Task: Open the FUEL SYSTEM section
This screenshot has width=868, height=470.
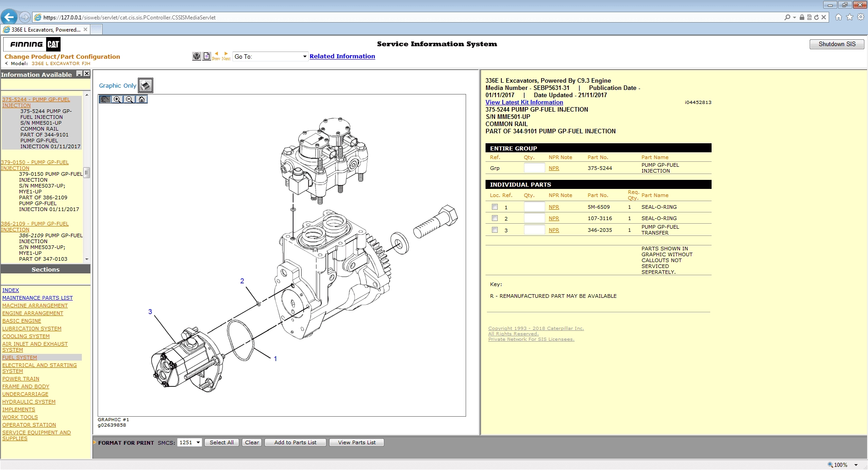Action: pos(19,357)
